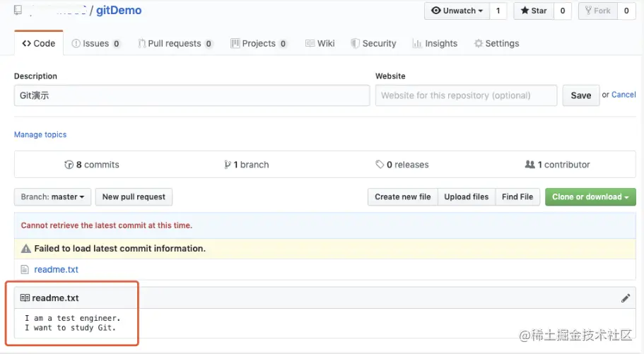644x354 pixels.
Task: Open the stargazers count next to Star
Action: 563,11
